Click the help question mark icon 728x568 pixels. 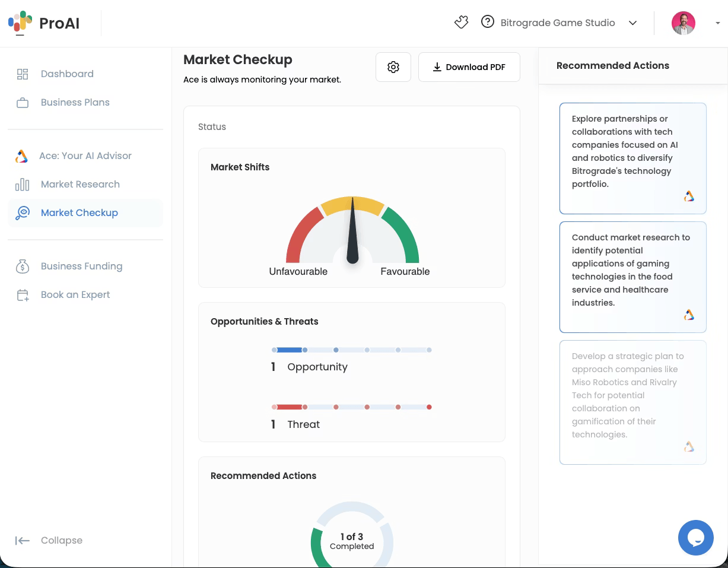488,23
